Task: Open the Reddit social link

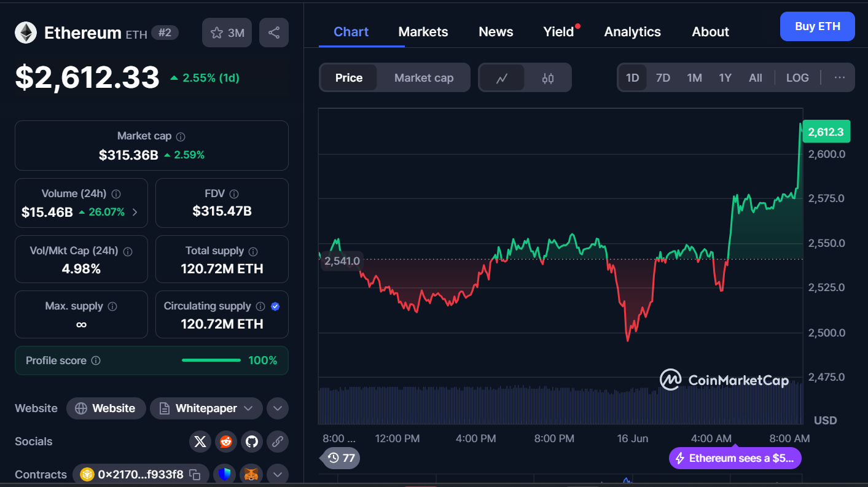Action: (x=226, y=441)
